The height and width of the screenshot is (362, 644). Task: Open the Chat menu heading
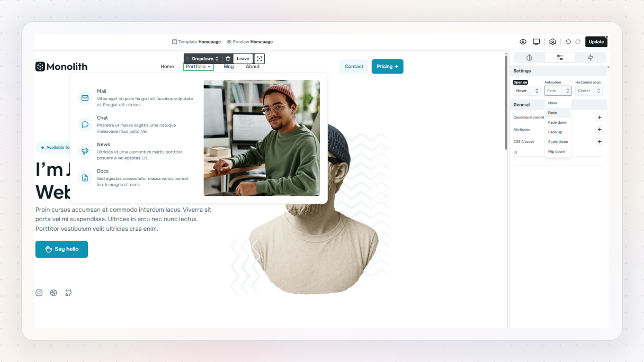(102, 118)
